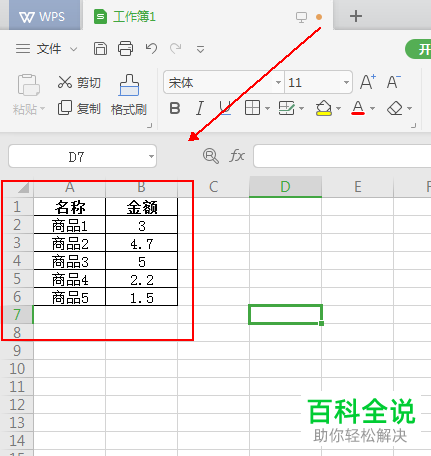Apply cell borders icon

coord(252,108)
